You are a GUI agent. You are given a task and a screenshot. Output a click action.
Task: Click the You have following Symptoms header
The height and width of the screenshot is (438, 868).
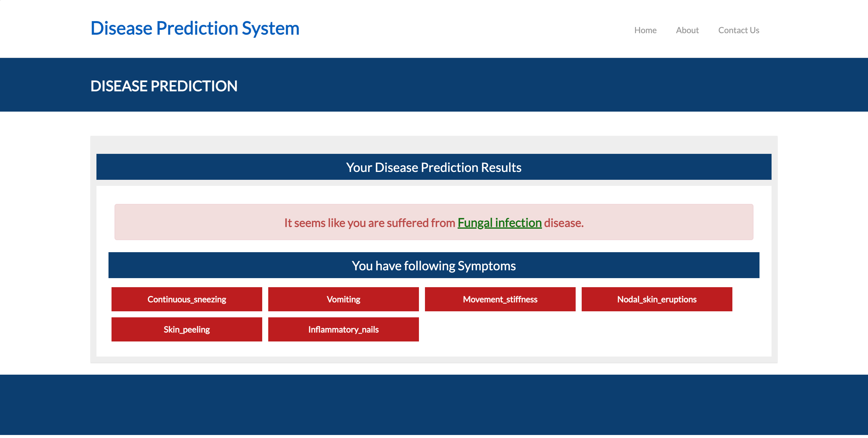pos(434,265)
